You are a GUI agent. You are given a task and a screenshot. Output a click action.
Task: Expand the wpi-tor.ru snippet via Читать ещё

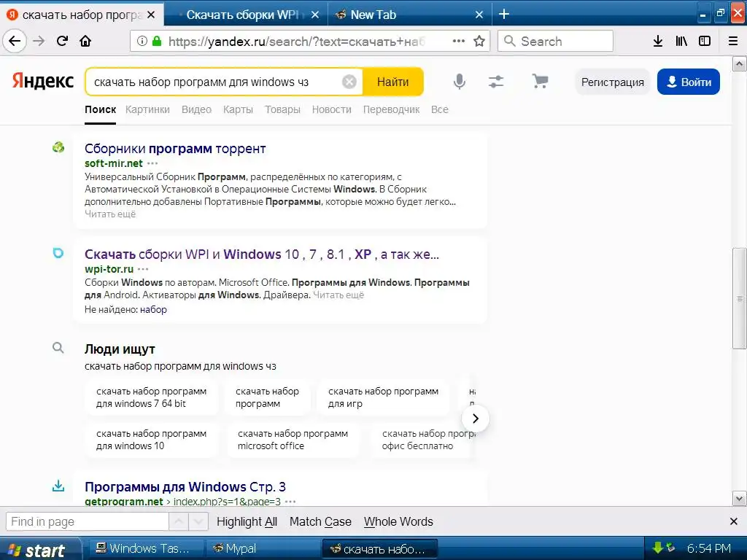click(338, 295)
